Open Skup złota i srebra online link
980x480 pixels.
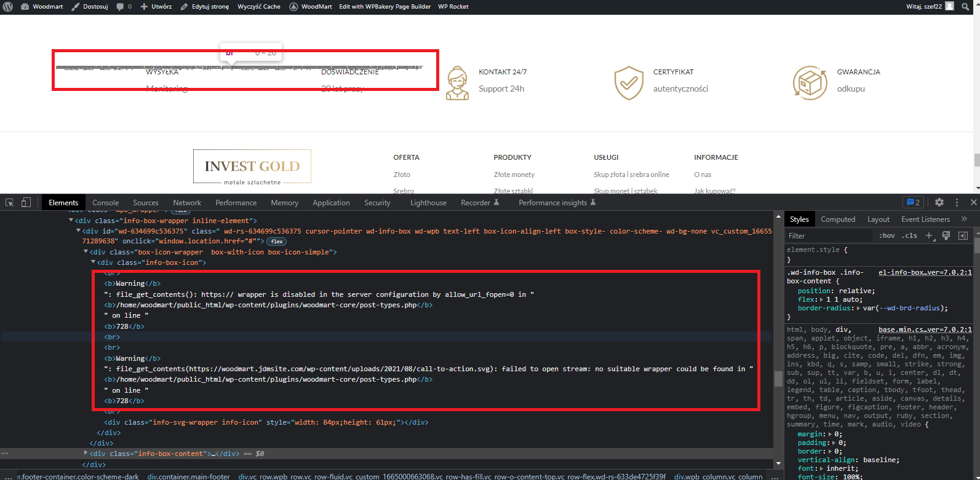(x=631, y=175)
